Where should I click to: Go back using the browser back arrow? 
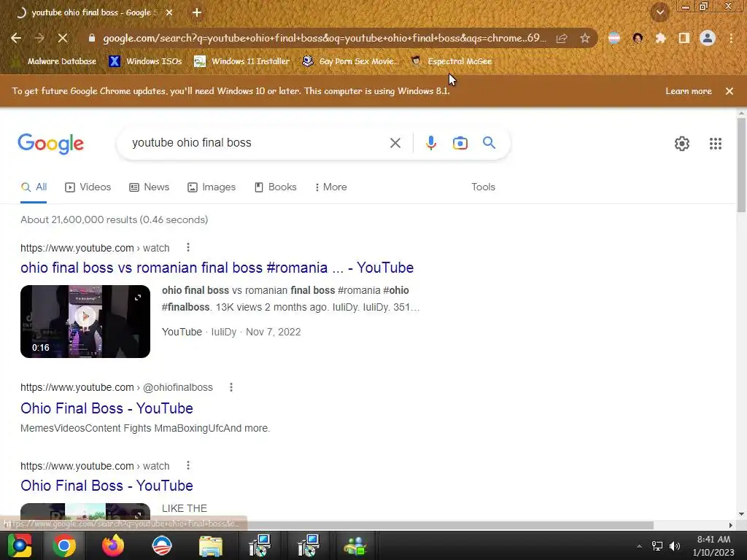(x=16, y=38)
